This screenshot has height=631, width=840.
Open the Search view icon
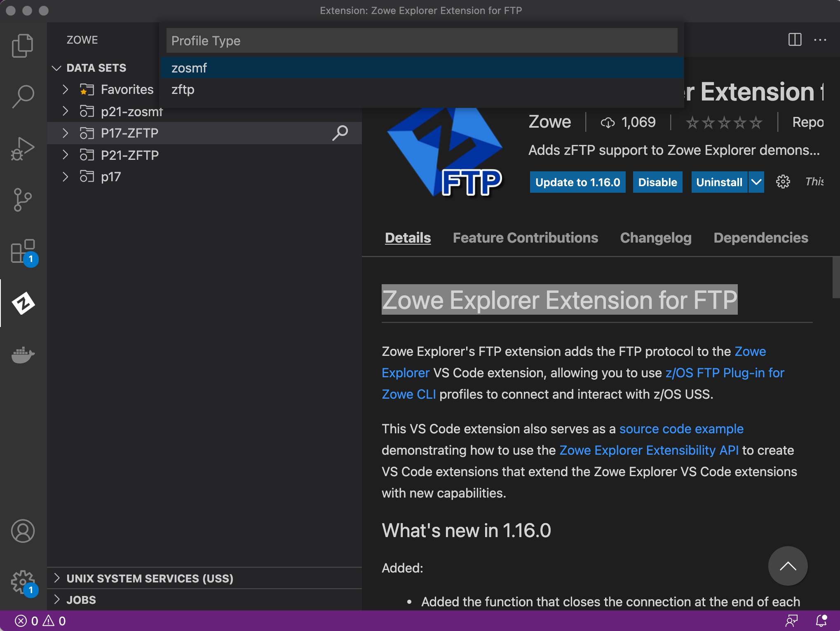(23, 97)
